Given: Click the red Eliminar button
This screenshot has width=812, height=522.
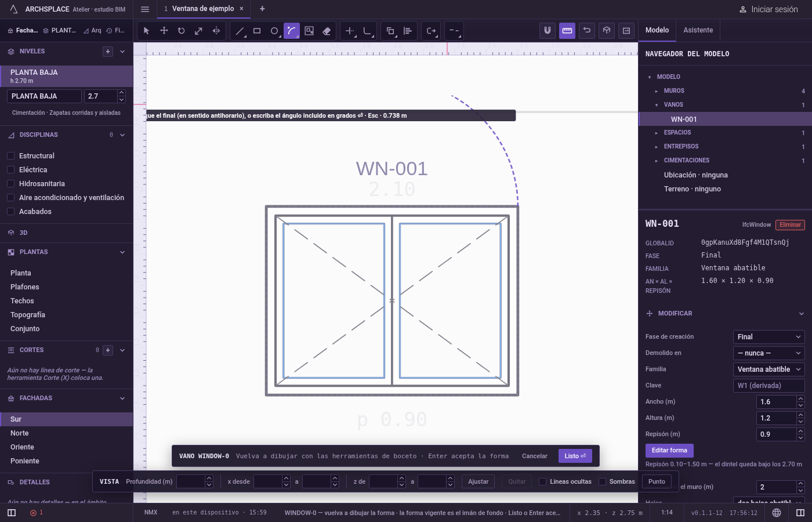Looking at the screenshot, I should 790,225.
